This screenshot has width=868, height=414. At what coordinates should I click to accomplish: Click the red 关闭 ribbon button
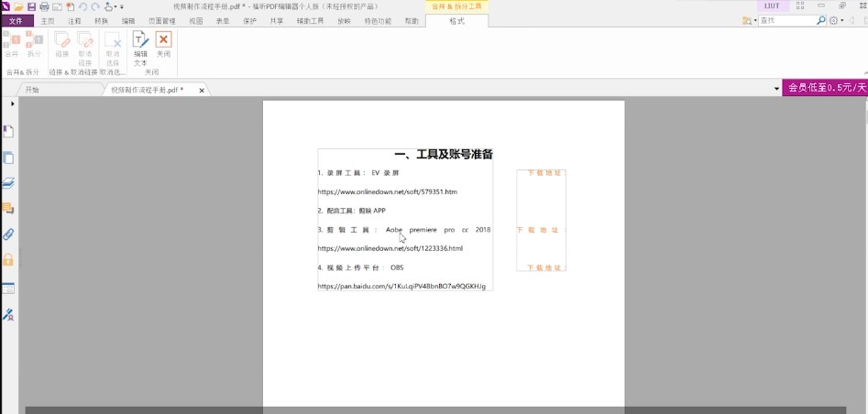tap(163, 46)
